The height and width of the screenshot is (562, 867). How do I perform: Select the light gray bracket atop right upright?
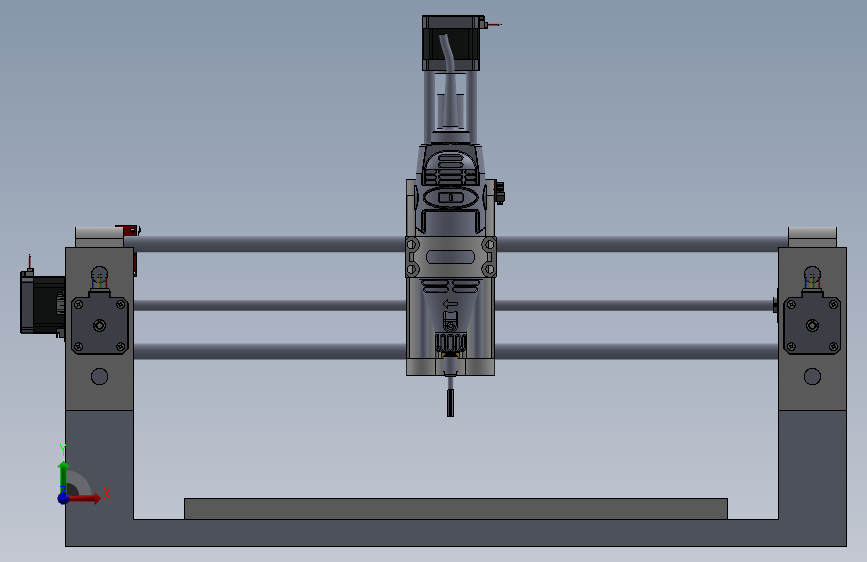[812, 237]
